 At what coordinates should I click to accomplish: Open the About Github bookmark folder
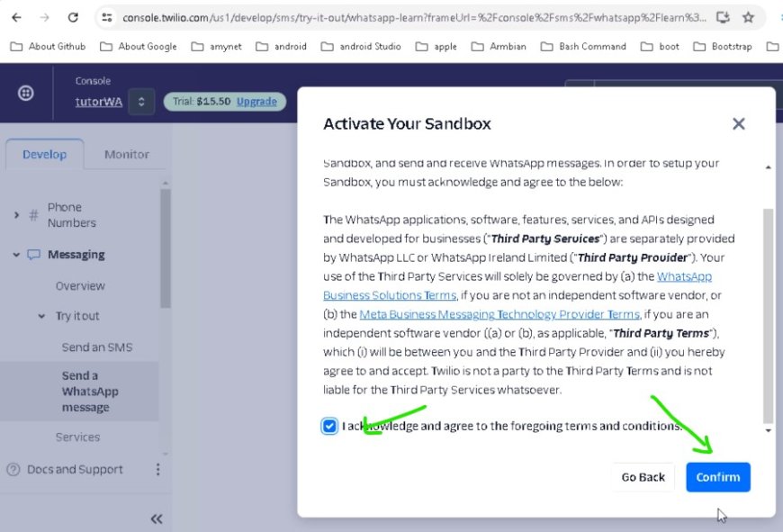[48, 47]
